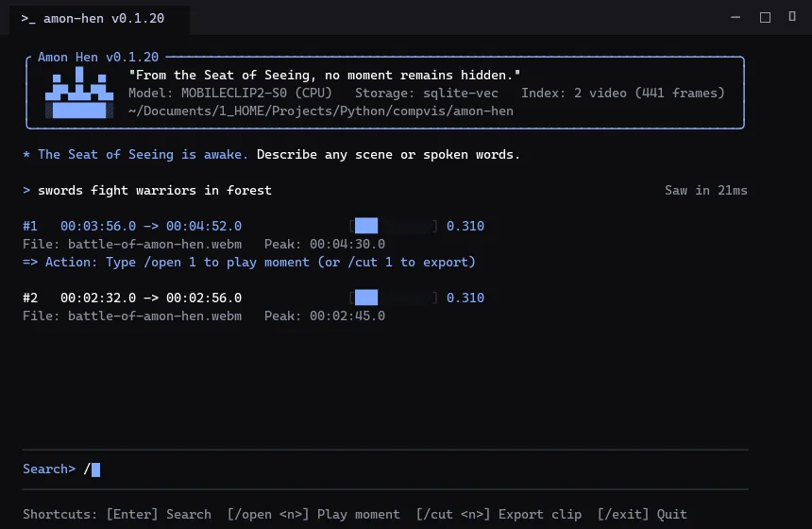812x529 pixels.
Task: Select the amon-hen v0.1.20 window tab
Action: tap(99, 19)
